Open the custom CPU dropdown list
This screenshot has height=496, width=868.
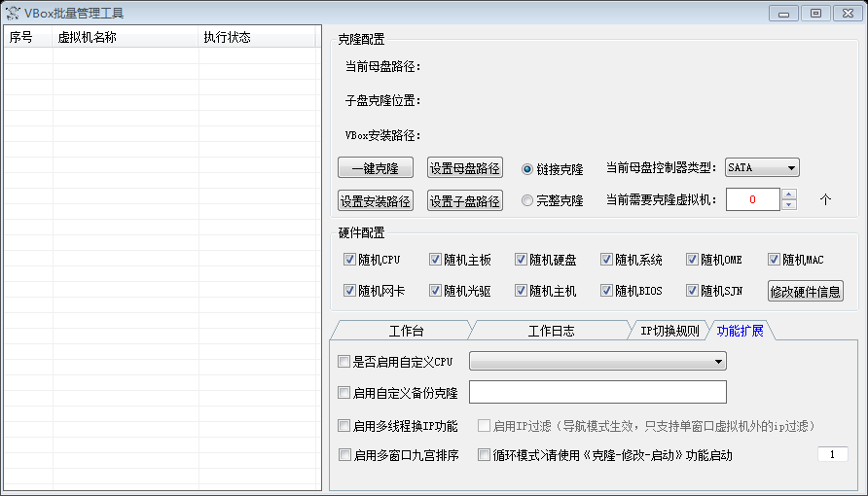point(597,361)
